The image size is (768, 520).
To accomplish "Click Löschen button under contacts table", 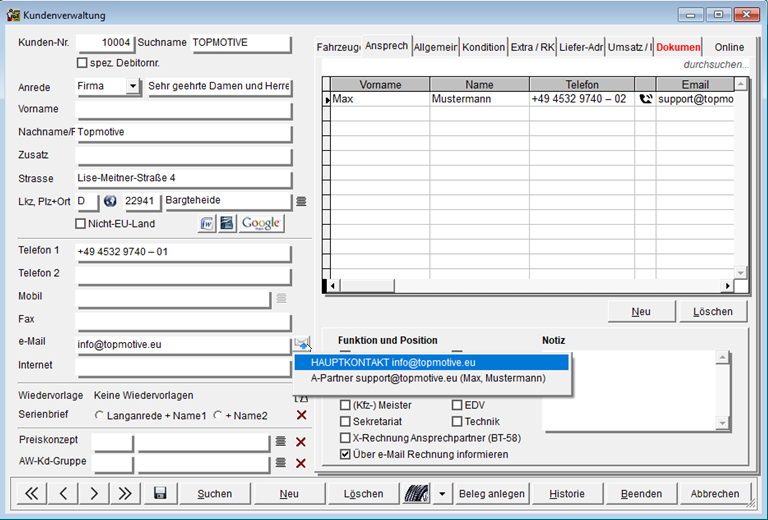I will pos(713,312).
